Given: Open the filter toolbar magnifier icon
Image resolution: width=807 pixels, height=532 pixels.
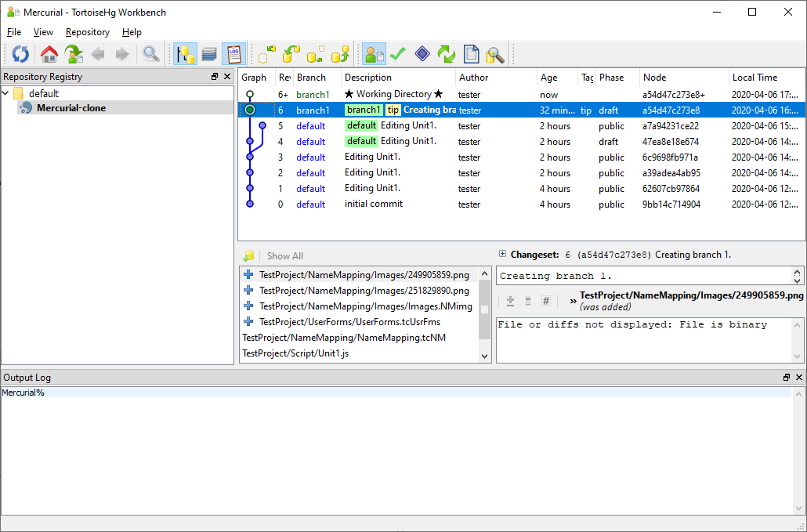Looking at the screenshot, I should pos(150,54).
